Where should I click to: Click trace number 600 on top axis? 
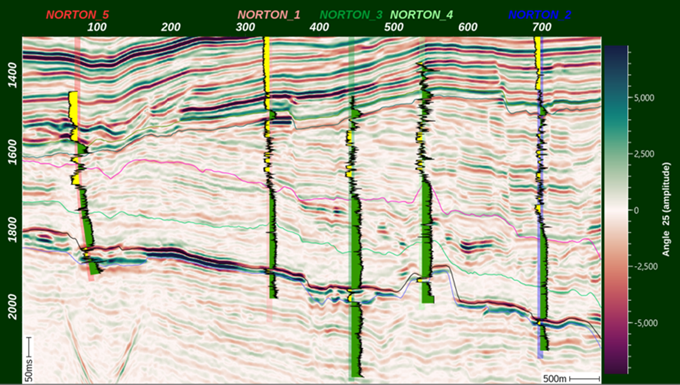click(x=468, y=28)
